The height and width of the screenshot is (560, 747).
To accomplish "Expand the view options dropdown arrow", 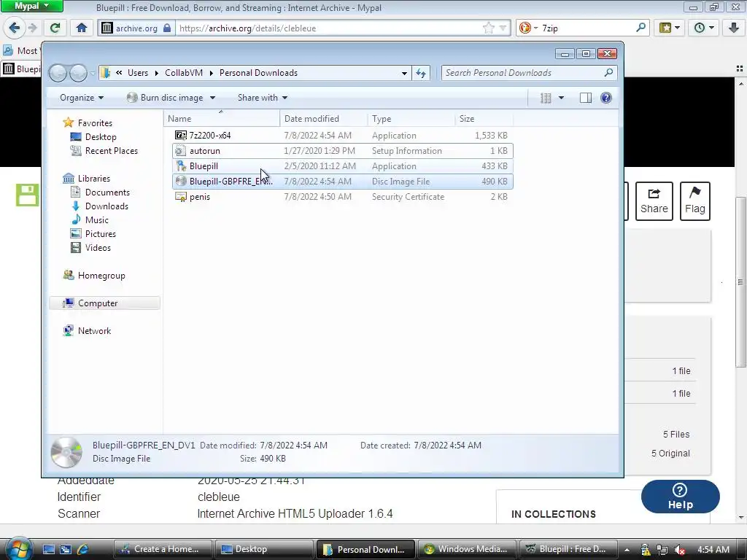I will point(561,98).
